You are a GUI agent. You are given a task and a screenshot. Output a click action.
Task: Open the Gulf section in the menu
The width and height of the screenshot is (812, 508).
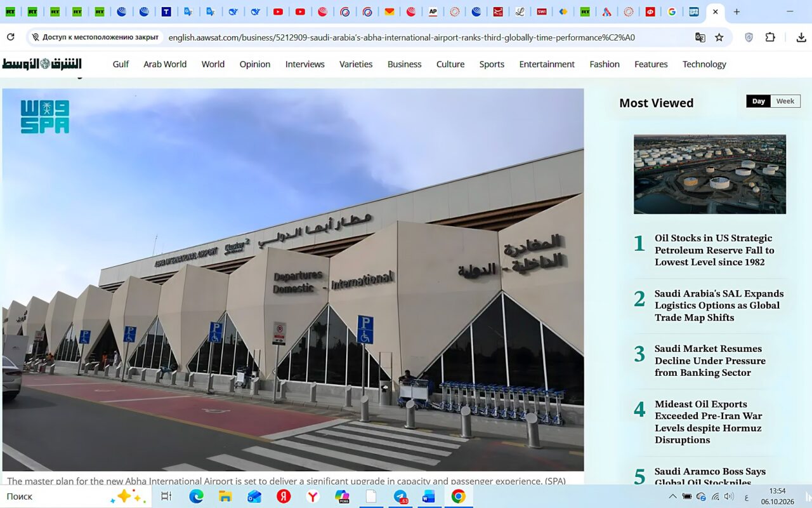(121, 64)
